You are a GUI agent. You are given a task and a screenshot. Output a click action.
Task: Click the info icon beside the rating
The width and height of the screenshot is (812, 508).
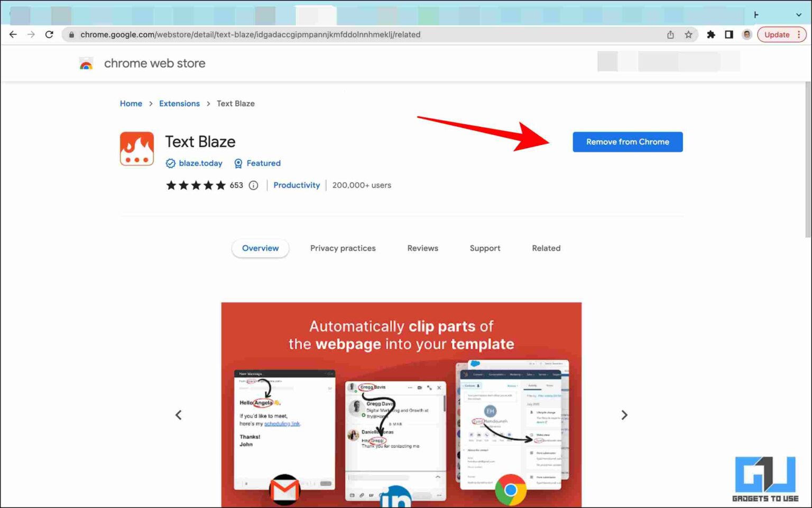(253, 185)
